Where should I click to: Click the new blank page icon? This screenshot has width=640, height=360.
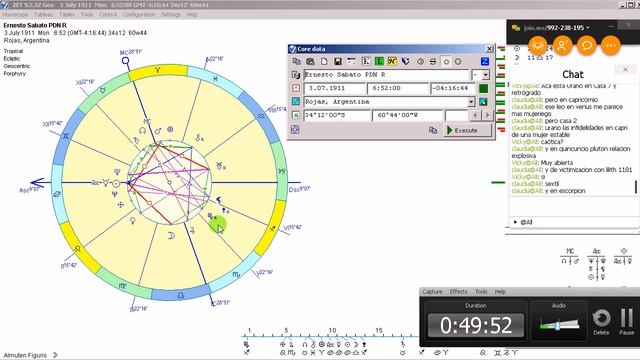click(x=324, y=62)
